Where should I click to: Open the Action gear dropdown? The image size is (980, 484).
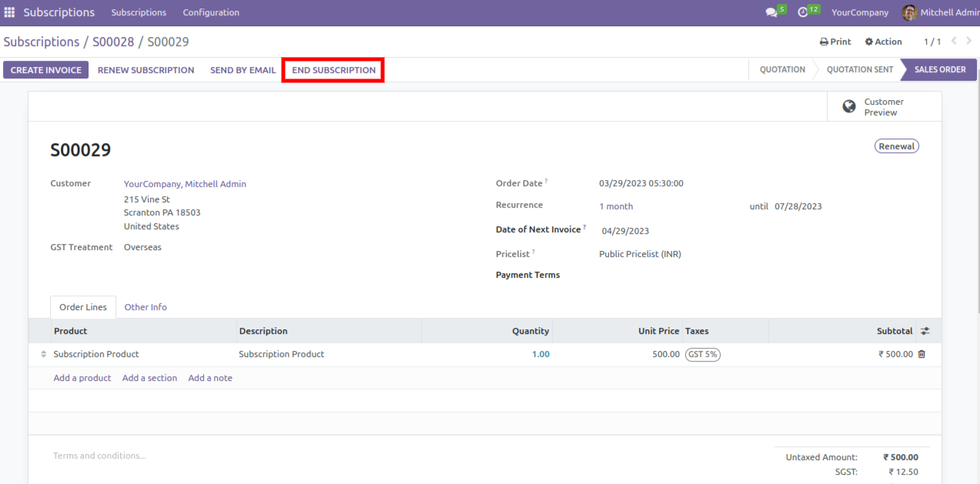[x=883, y=42]
